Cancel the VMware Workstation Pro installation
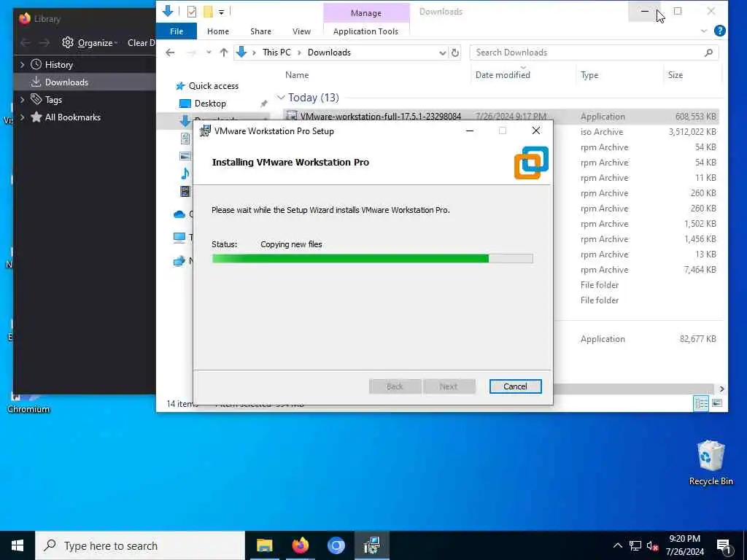This screenshot has width=747, height=560. (x=515, y=386)
